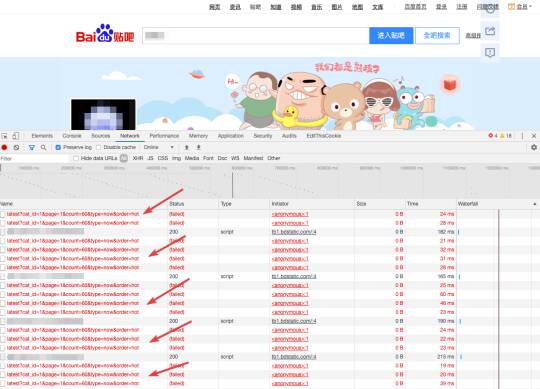Click in the Tieba search input field

point(256,35)
